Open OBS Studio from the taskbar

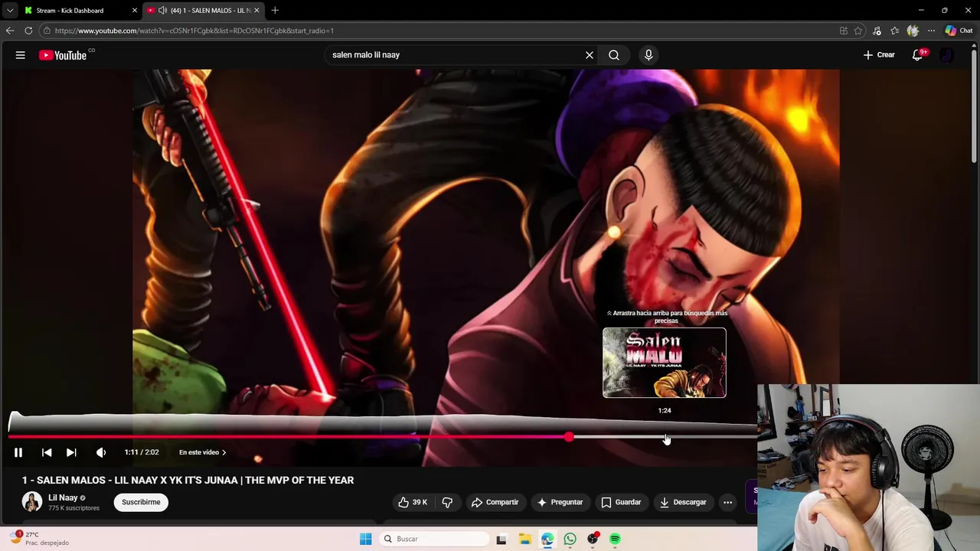pyautogui.click(x=593, y=539)
